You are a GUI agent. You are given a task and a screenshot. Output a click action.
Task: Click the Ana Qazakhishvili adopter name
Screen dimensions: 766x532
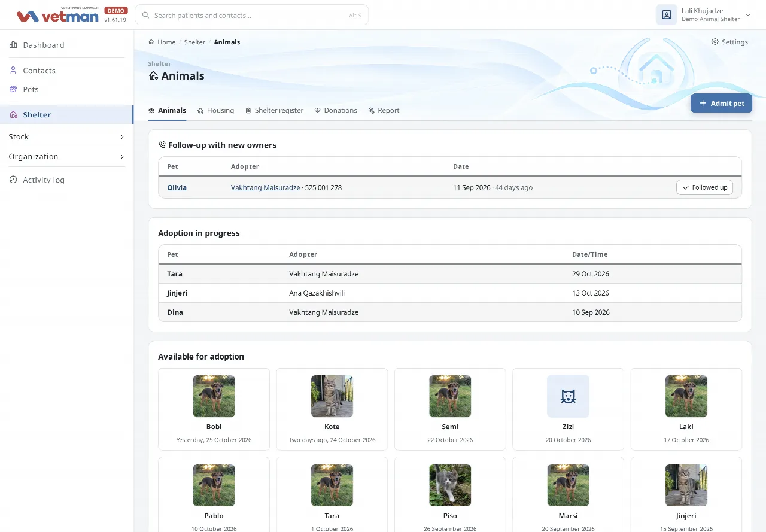tap(317, 293)
